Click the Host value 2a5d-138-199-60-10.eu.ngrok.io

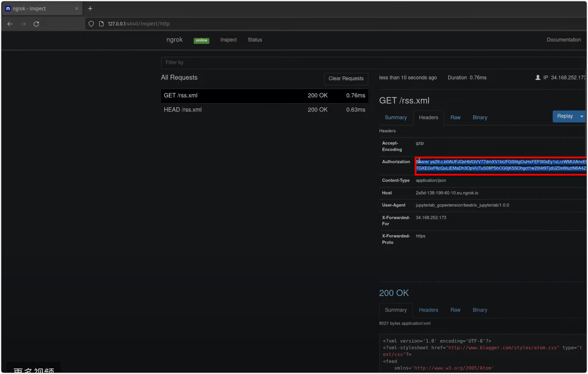(447, 193)
